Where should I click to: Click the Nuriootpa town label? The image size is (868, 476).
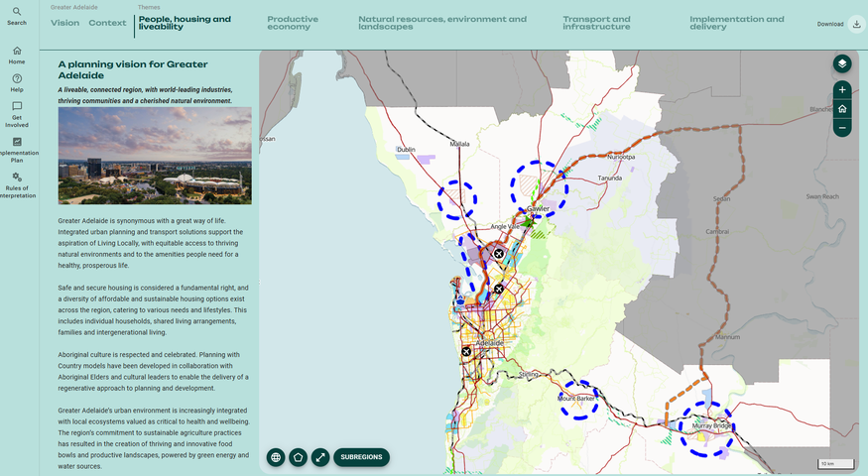(621, 158)
